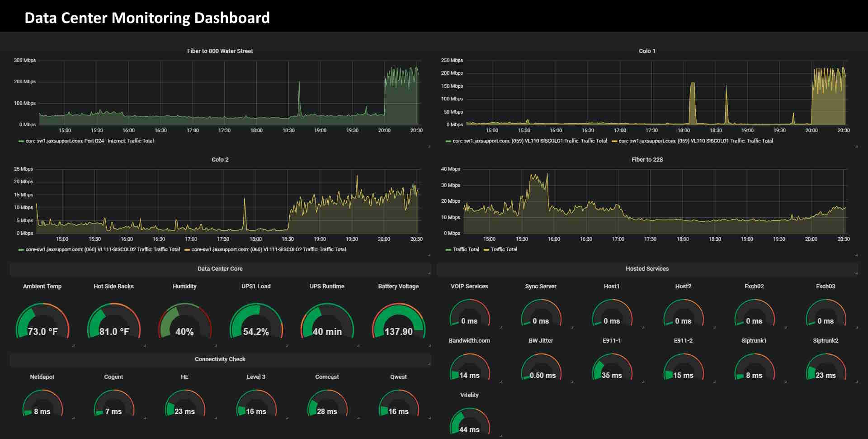Click the Comcast 28 ms gauge
The width and height of the screenshot is (868, 439).
(327, 404)
